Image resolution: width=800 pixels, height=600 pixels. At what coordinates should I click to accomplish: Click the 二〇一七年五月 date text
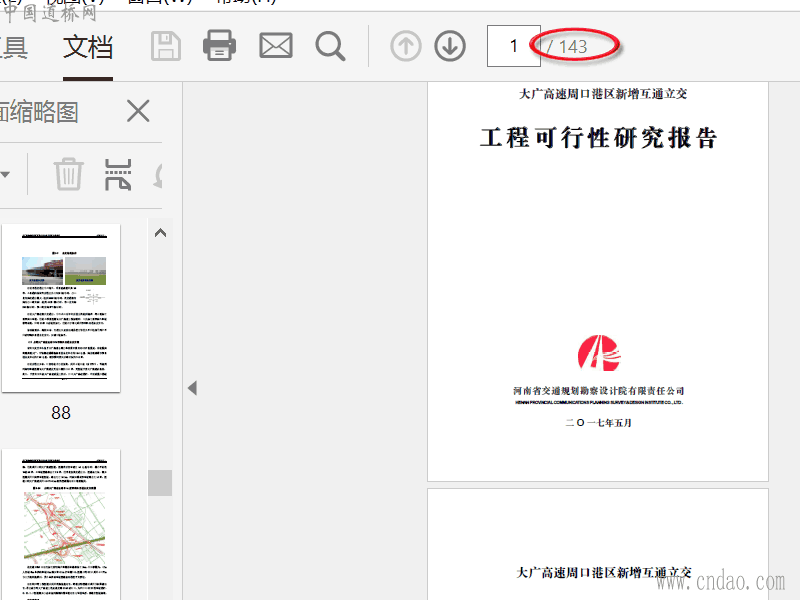[598, 423]
